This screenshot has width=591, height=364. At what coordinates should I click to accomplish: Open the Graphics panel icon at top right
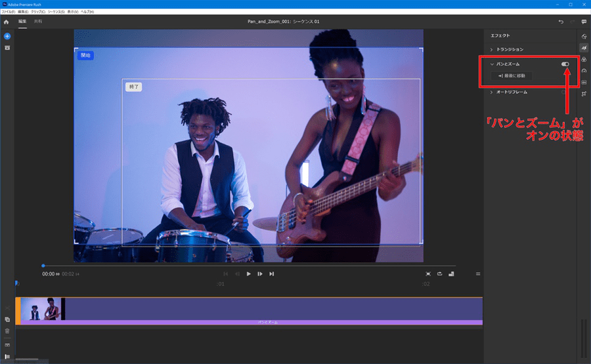click(x=584, y=36)
